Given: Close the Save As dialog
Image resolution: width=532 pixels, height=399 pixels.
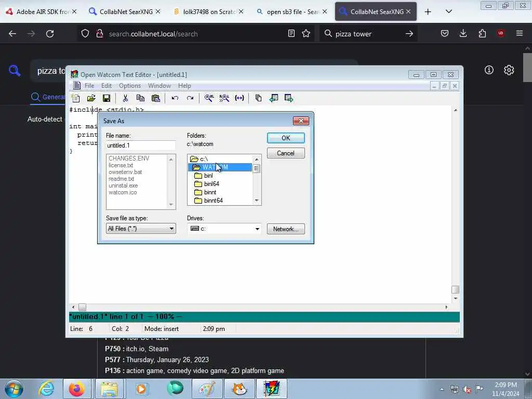Looking at the screenshot, I should [301, 121].
